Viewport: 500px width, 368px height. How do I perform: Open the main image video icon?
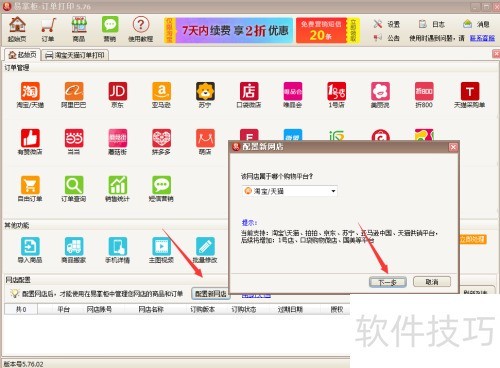click(161, 250)
